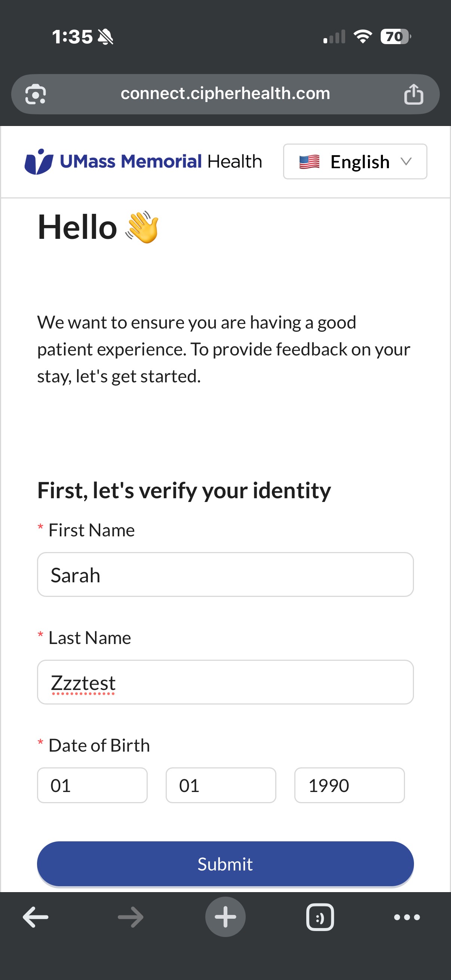Tap the connect.cipherhealth.com address bar
The image size is (451, 980).
pyautogui.click(x=225, y=94)
